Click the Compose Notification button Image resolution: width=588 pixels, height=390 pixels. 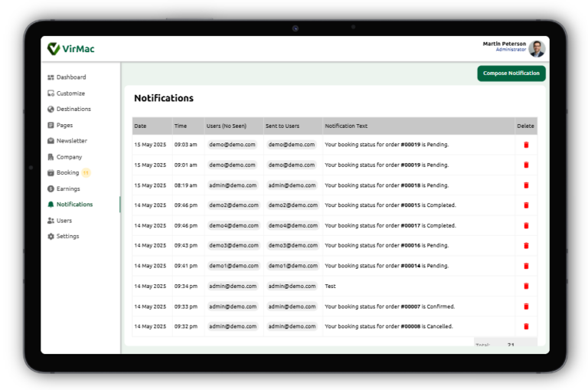pyautogui.click(x=511, y=74)
